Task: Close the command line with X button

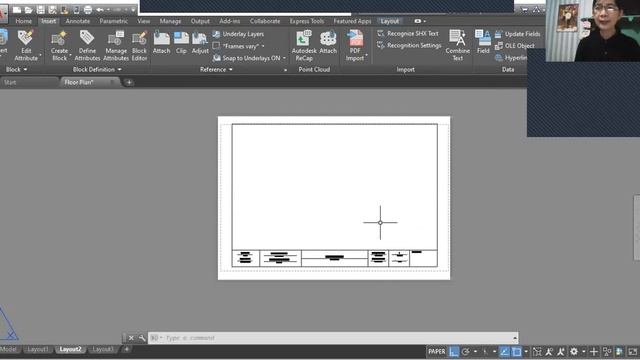Action: tap(131, 338)
